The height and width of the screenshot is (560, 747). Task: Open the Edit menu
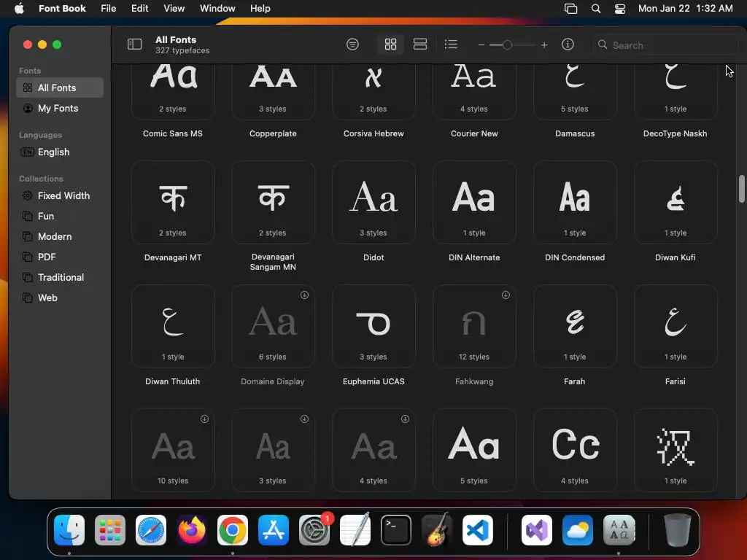click(139, 8)
